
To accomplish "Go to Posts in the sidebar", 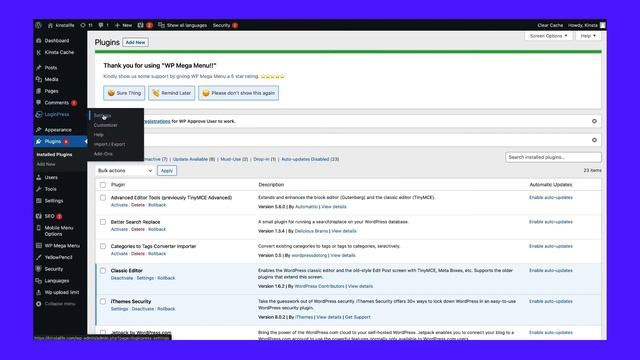I will click(x=51, y=68).
